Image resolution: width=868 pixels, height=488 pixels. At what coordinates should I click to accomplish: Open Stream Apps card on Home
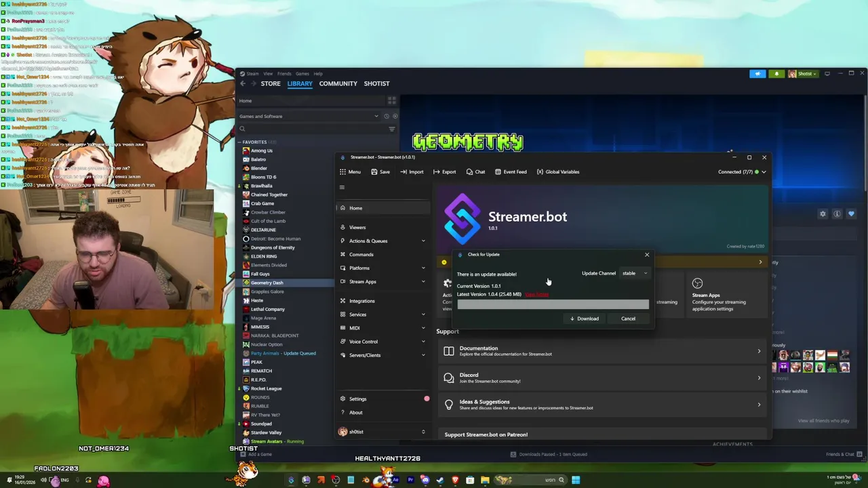click(727, 296)
